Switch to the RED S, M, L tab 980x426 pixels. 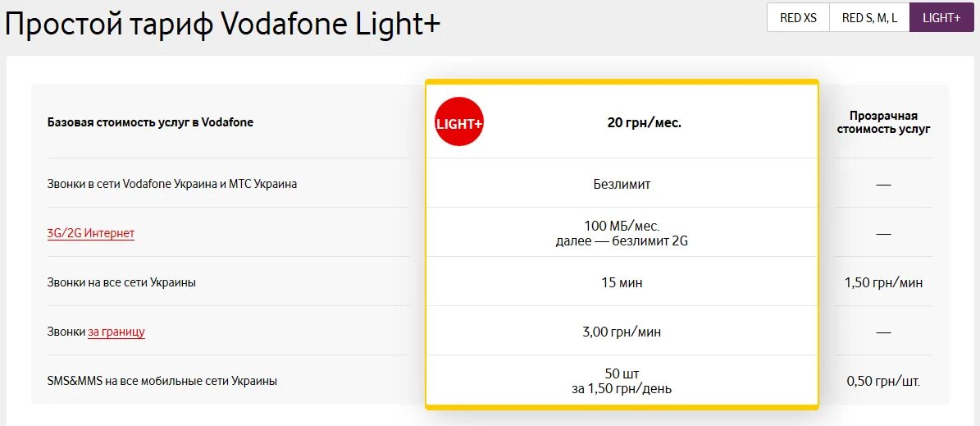click(869, 17)
